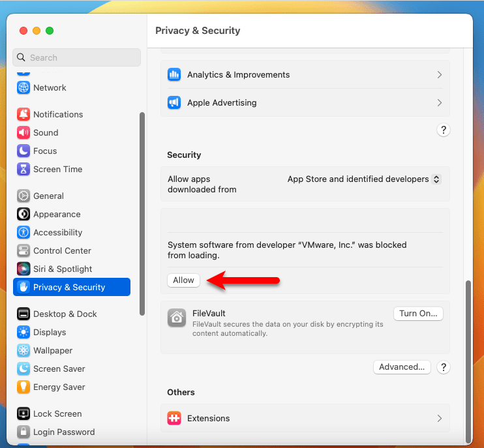Click the Screen Saver icon

point(23,368)
